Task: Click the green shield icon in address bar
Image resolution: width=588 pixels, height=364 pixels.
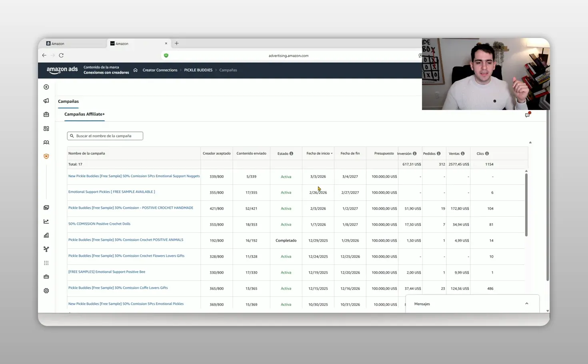Action: 166,56
